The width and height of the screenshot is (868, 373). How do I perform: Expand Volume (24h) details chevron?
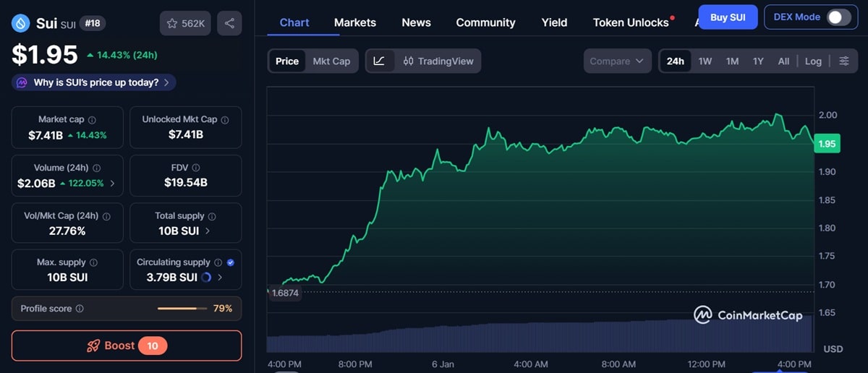coord(112,183)
